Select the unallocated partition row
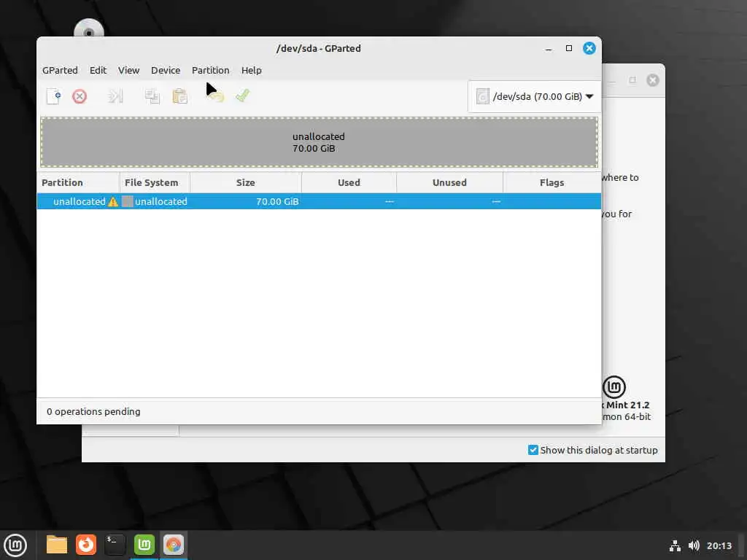 click(x=319, y=201)
